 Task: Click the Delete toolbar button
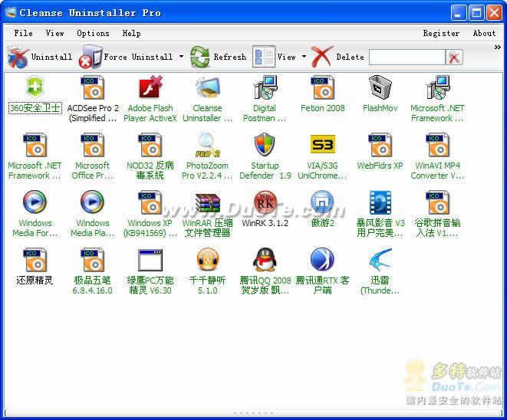337,57
